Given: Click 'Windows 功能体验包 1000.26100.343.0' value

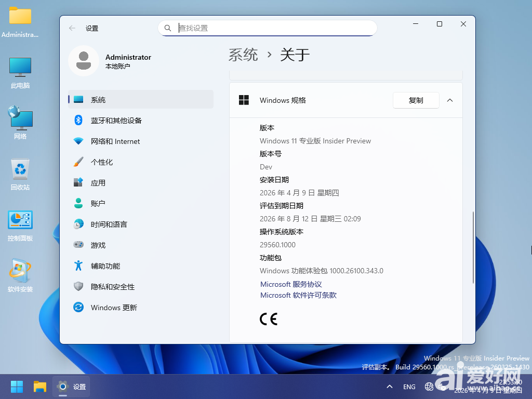Looking at the screenshot, I should (x=322, y=271).
